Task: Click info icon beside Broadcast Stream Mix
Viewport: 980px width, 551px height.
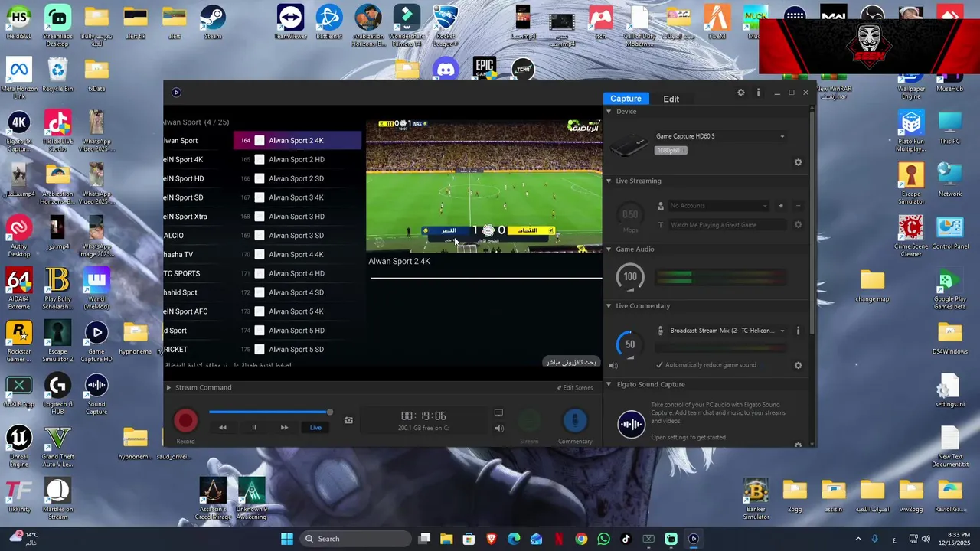Action: pos(798,331)
